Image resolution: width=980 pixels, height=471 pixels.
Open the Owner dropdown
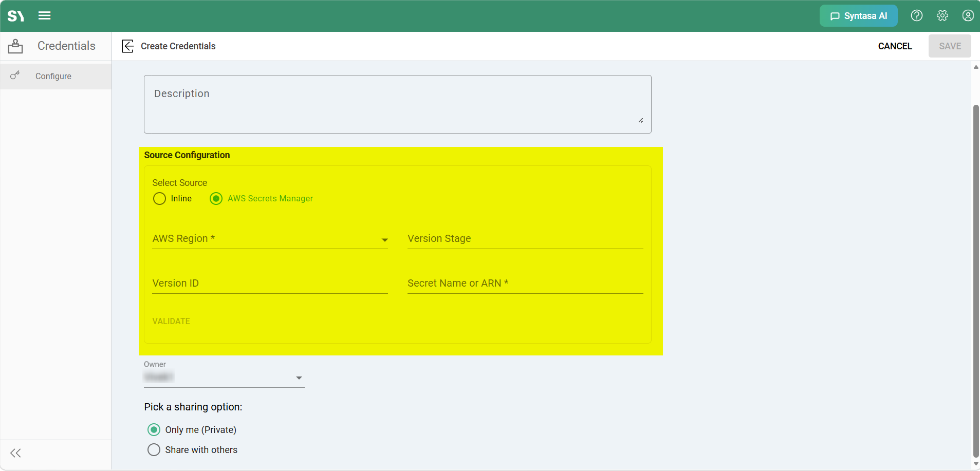(224, 378)
